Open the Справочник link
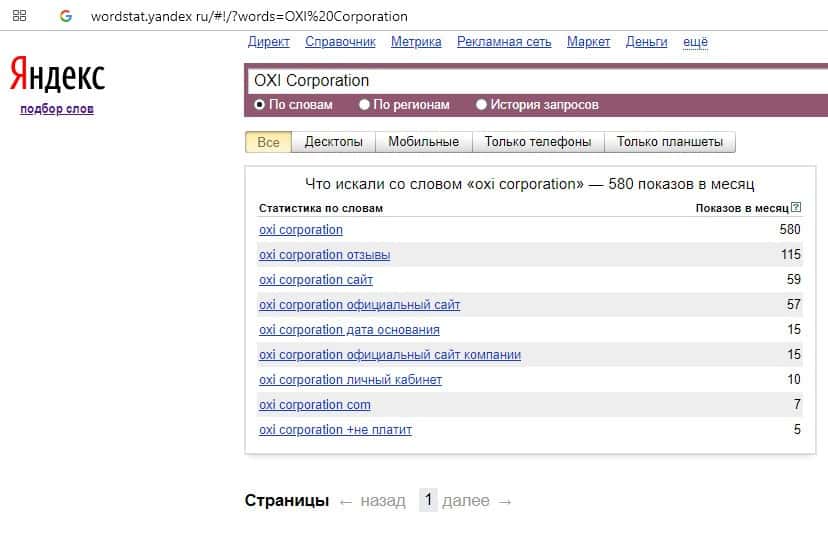Screen dimensions: 828x548 (340, 42)
